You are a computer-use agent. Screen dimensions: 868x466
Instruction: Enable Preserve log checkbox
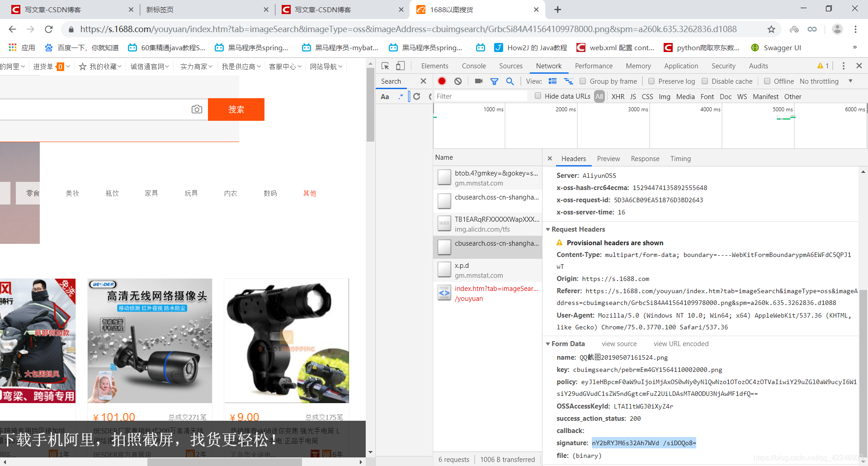651,81
